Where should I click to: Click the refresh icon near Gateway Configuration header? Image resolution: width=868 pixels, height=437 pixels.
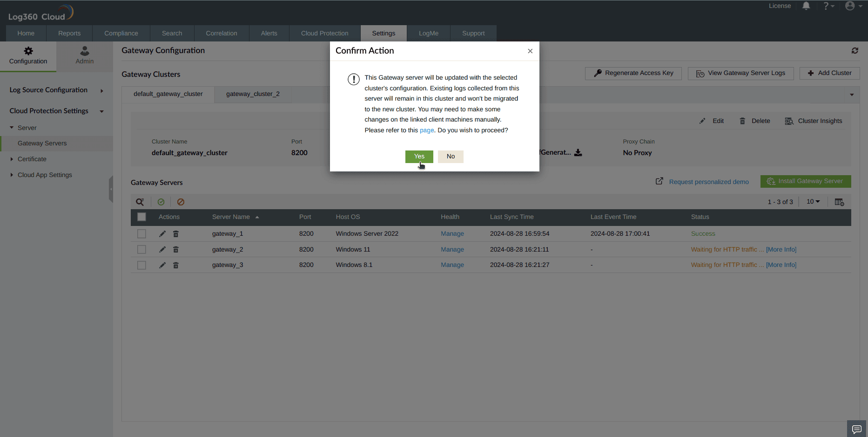855,51
